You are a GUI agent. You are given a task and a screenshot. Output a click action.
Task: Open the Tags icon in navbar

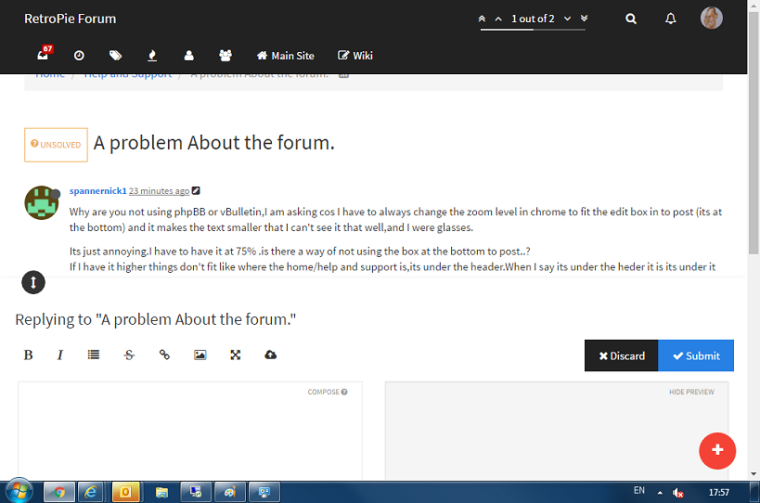coord(115,56)
